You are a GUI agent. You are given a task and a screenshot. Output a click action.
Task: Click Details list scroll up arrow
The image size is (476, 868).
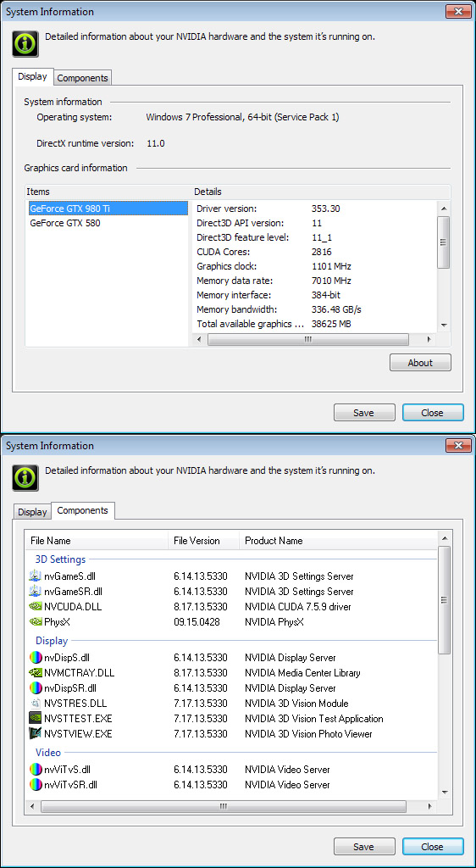pyautogui.click(x=443, y=208)
